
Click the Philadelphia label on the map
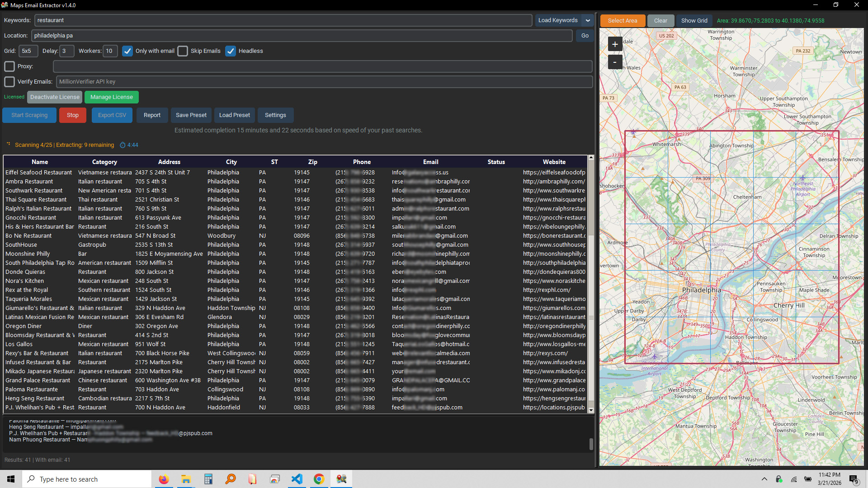[x=701, y=290]
